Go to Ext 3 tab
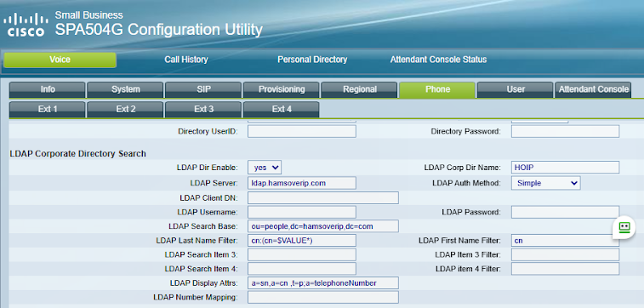The image size is (644, 308). pos(203,109)
